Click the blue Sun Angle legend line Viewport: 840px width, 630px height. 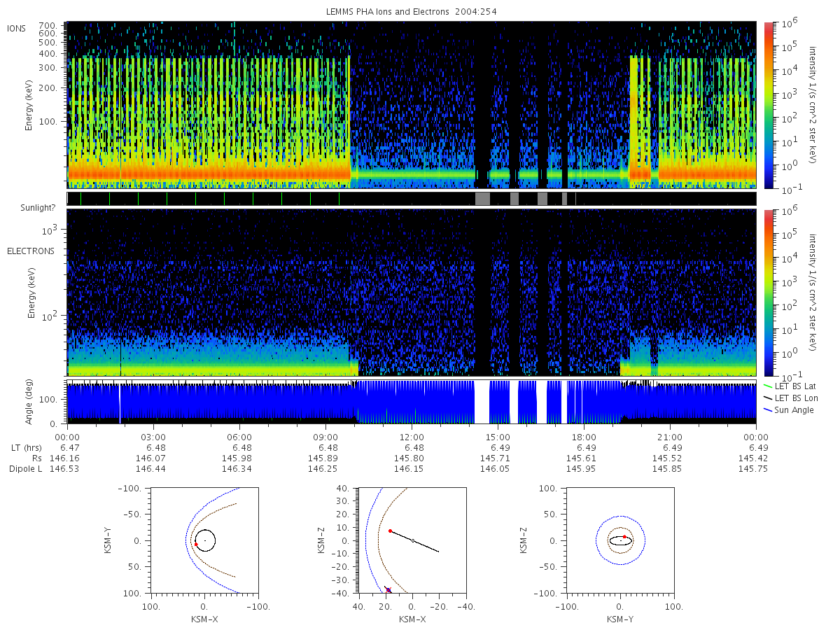point(766,410)
